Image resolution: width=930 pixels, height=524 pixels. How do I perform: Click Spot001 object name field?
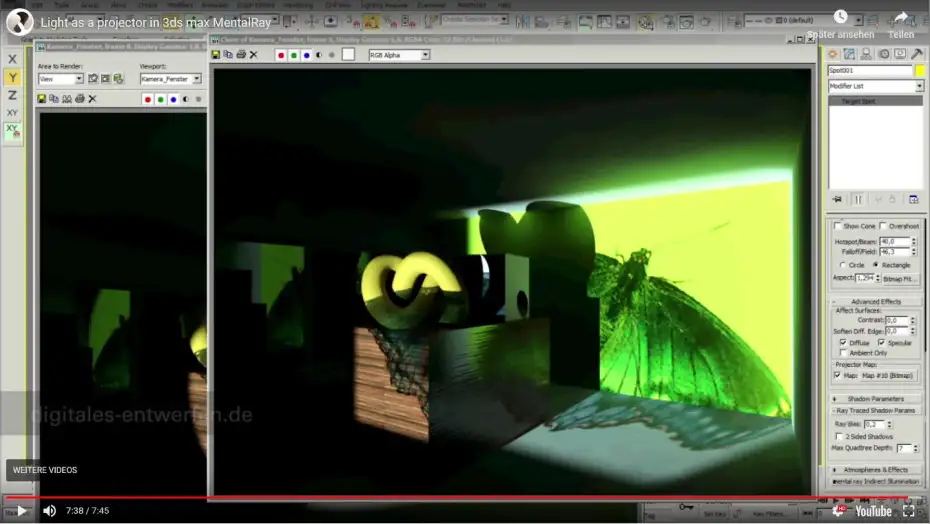coord(870,71)
